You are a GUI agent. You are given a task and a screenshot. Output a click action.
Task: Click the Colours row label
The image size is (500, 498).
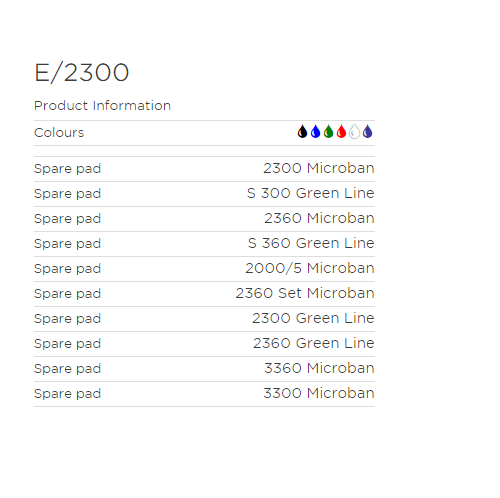pyautogui.click(x=59, y=133)
